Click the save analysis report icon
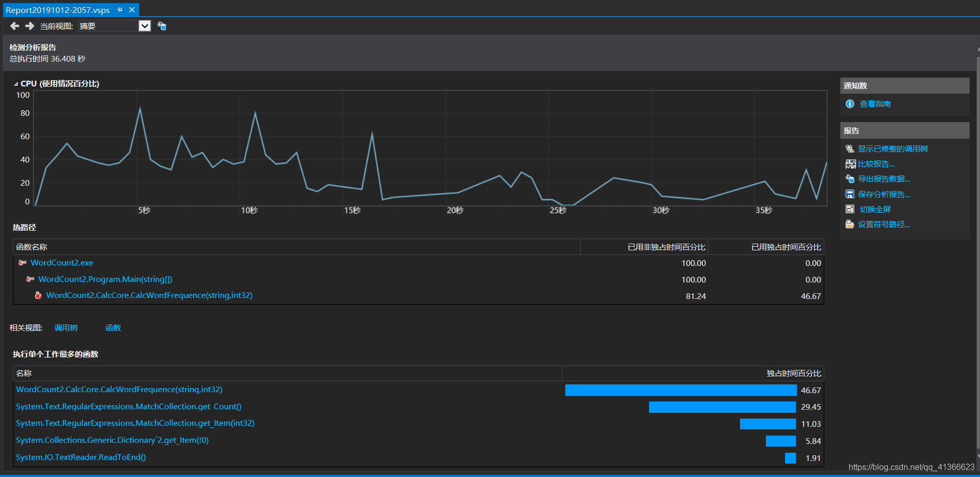This screenshot has width=980, height=477. pos(850,194)
